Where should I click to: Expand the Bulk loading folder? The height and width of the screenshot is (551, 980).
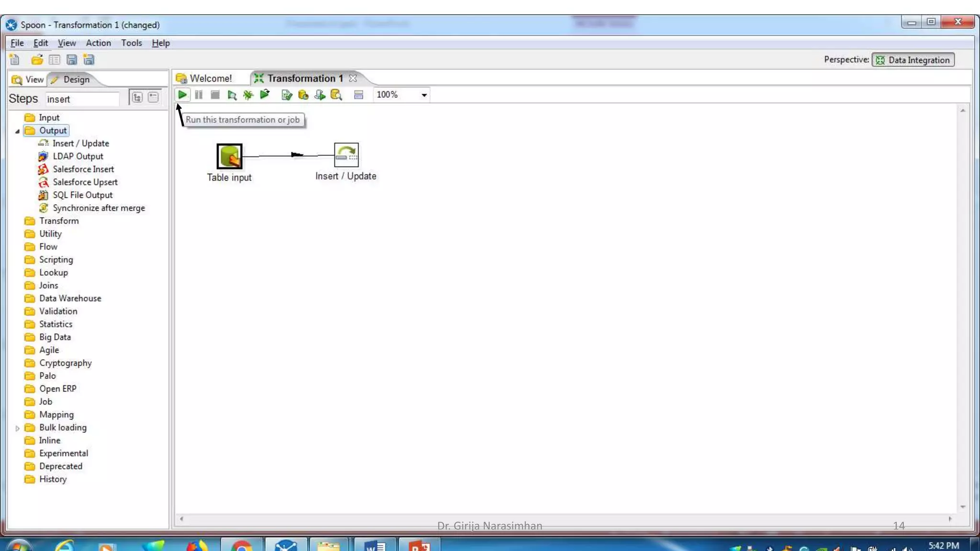click(x=17, y=428)
